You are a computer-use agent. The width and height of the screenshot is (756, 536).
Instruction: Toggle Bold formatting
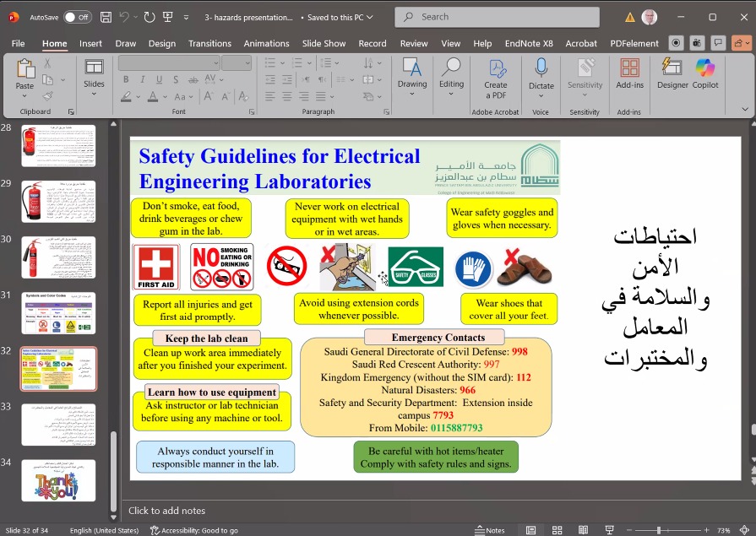pos(126,80)
